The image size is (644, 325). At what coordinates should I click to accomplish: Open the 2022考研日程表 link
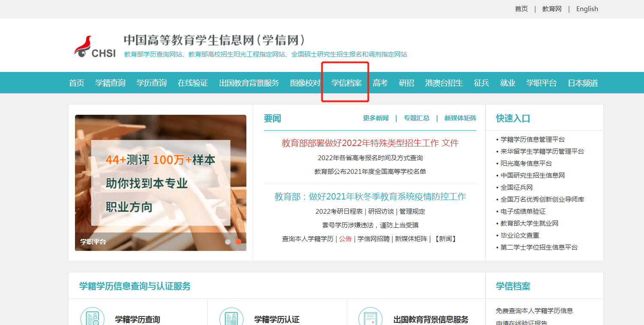(x=339, y=212)
